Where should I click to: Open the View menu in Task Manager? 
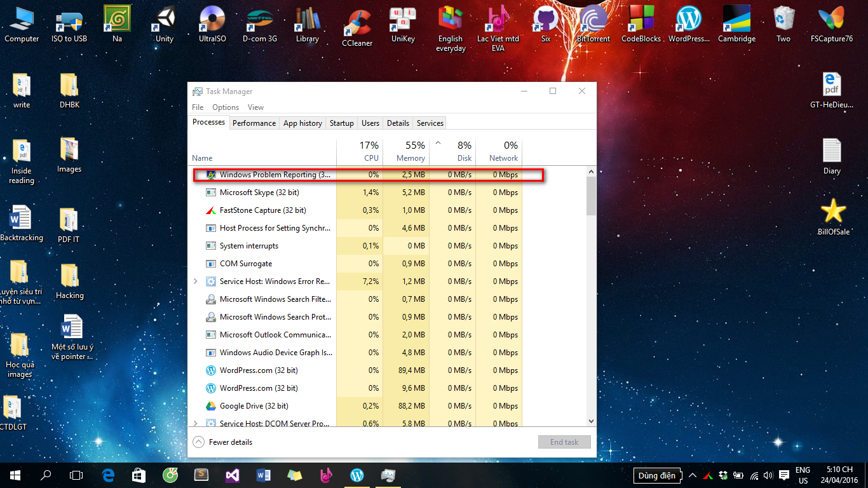[255, 107]
